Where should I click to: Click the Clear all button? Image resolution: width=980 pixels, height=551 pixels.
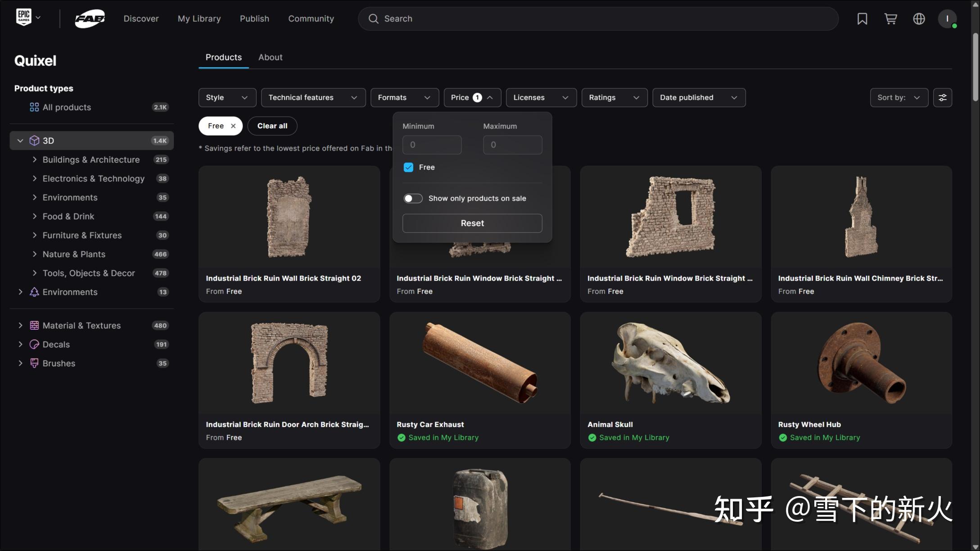[272, 126]
